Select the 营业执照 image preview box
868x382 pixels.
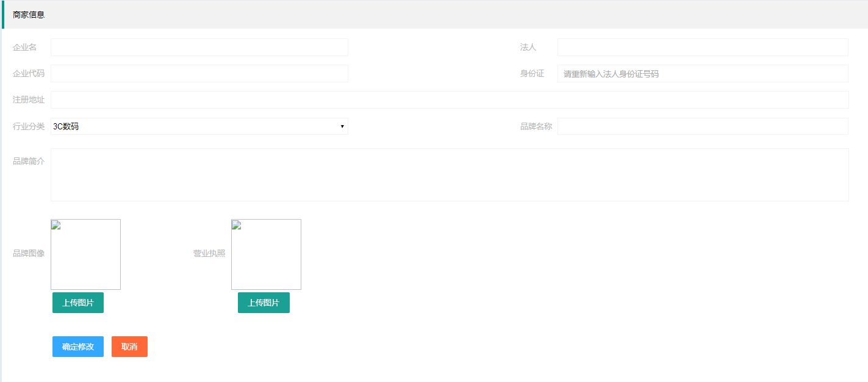point(266,254)
